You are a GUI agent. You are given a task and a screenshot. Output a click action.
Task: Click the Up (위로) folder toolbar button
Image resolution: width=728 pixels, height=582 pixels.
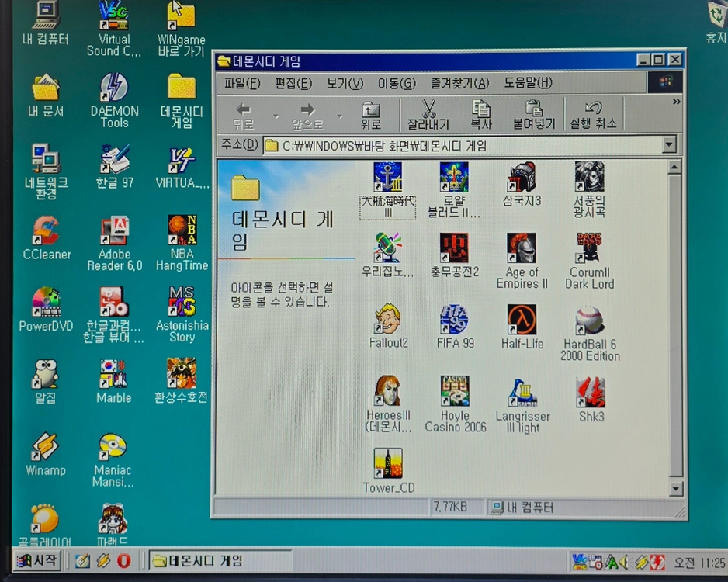pos(370,115)
